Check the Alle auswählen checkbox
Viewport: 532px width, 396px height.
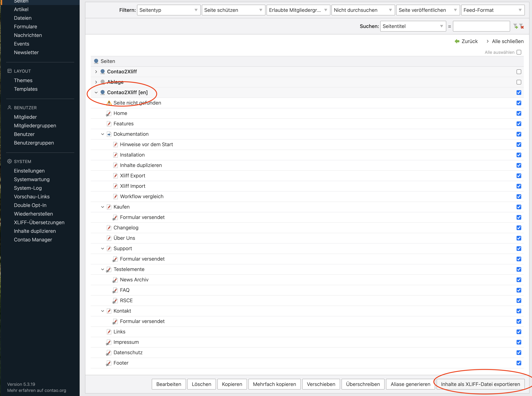[x=519, y=52]
